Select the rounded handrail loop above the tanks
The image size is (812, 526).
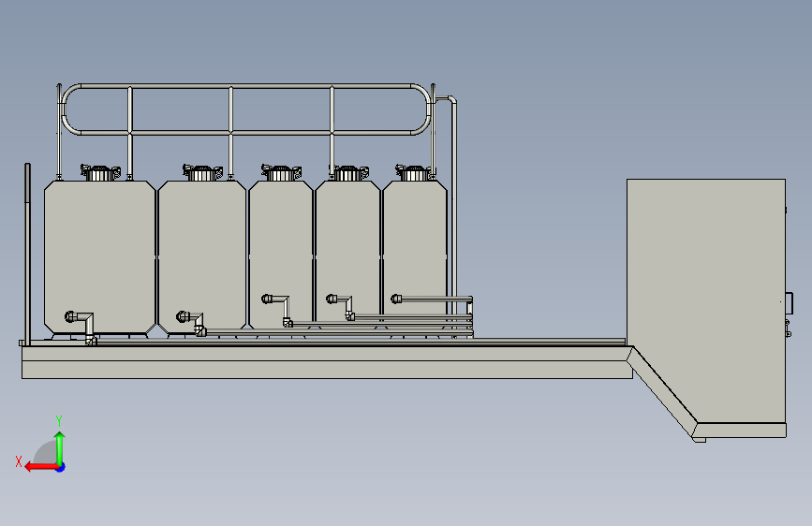tap(246, 110)
